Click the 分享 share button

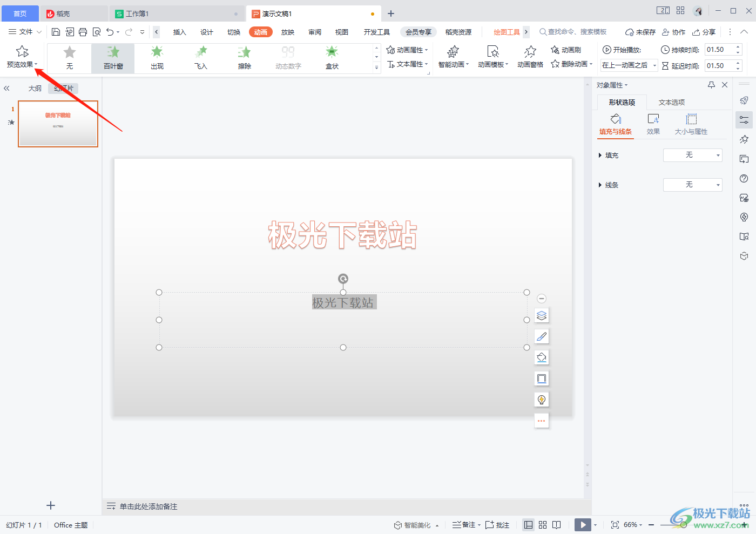tap(704, 32)
